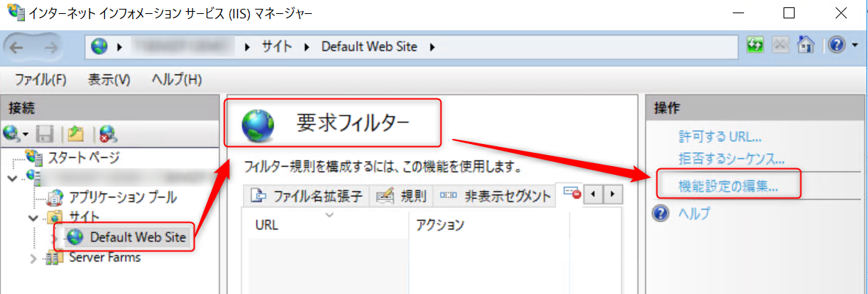Open the connect icon's dropdown arrow
Viewport: 868px width, 294px height.
click(25, 135)
